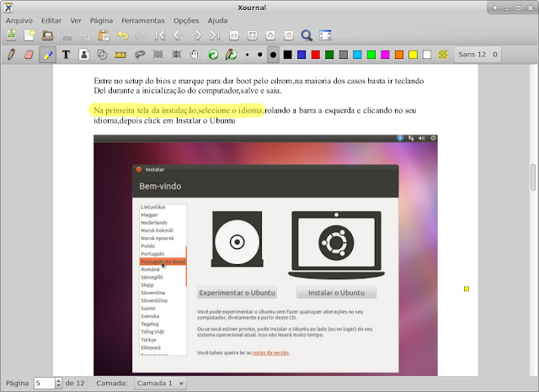Image resolution: width=539 pixels, height=392 pixels.
Task: Go to the next page
Action: click(x=196, y=35)
